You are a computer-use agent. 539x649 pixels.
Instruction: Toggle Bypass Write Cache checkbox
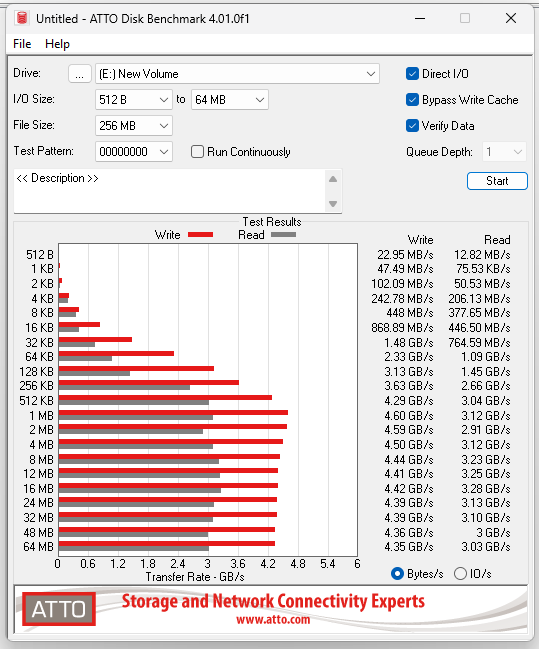pyautogui.click(x=412, y=100)
